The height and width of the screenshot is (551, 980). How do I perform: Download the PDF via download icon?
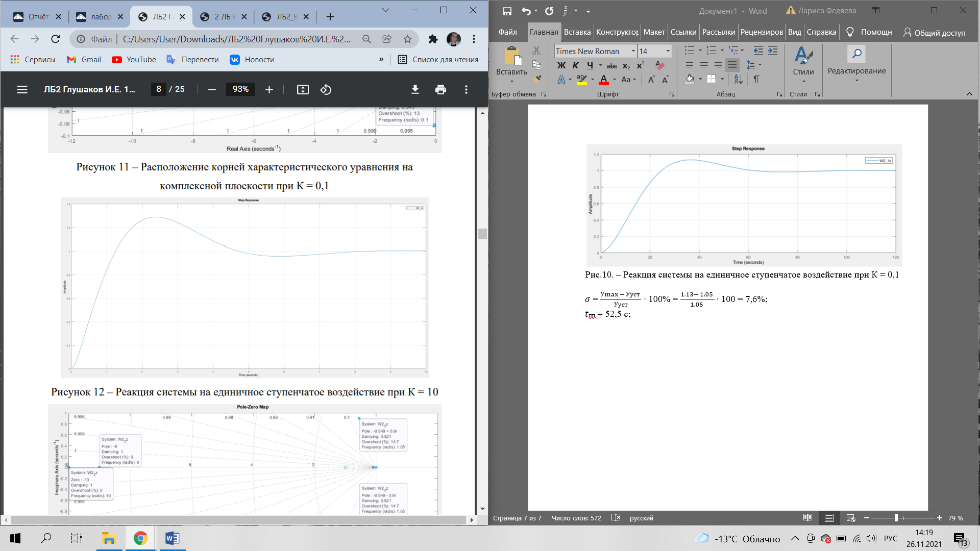pyautogui.click(x=415, y=89)
